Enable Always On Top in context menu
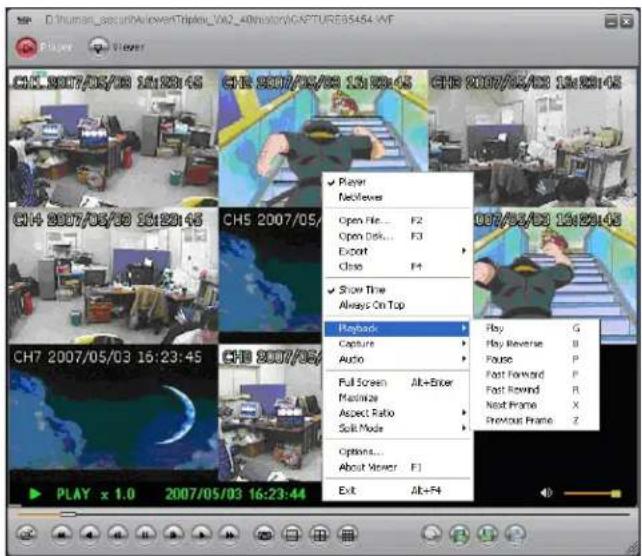This screenshot has height=556, width=642. point(371,304)
